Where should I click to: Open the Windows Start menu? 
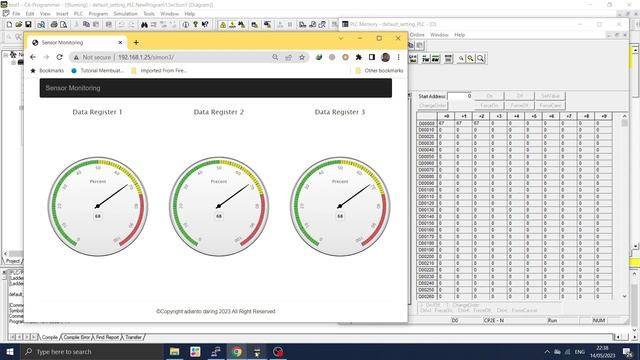click(x=10, y=351)
